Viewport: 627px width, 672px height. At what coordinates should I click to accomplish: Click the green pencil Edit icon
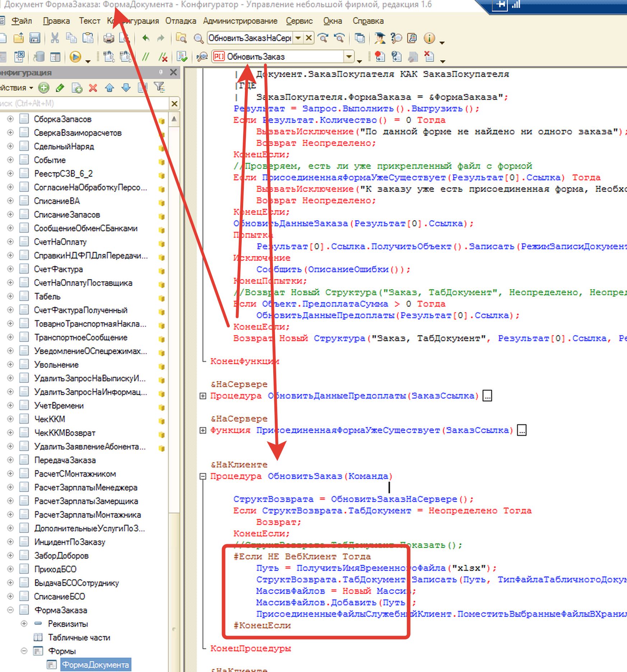coord(60,88)
